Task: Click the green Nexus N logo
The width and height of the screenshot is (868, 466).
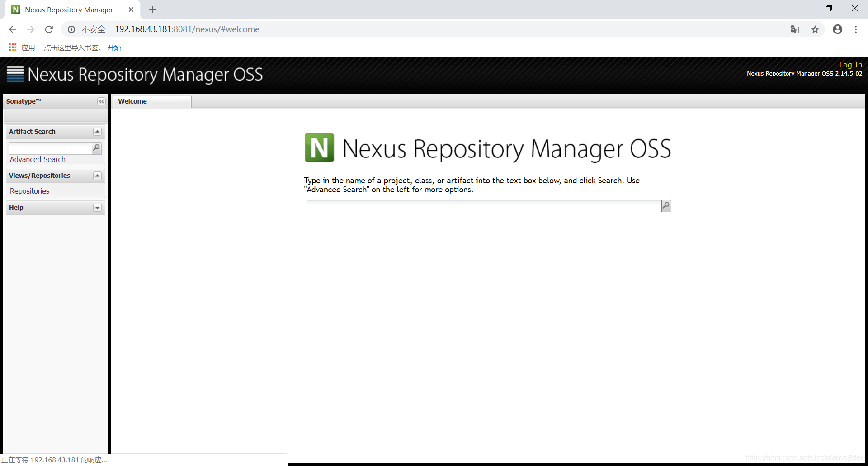Action: [319, 147]
